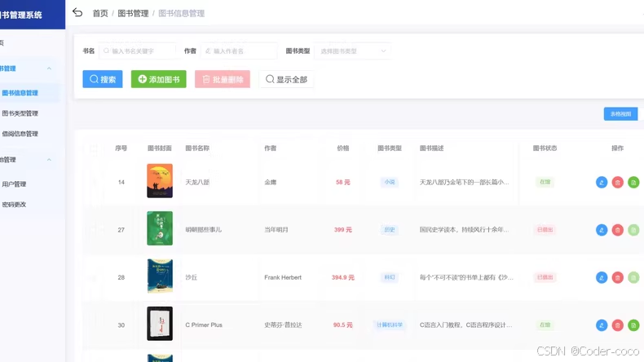Click the 序号 column header
644x362 pixels.
coord(121,148)
